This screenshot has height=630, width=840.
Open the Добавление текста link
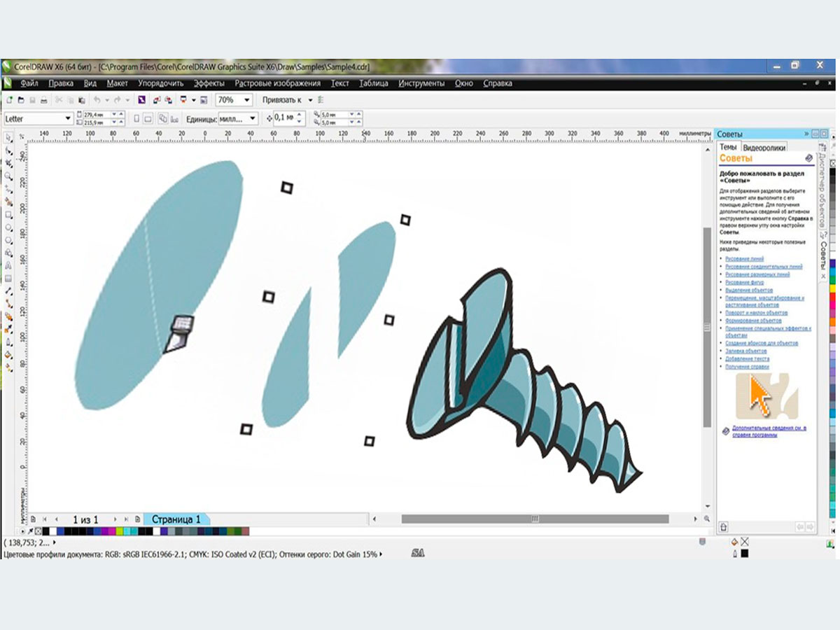click(748, 358)
